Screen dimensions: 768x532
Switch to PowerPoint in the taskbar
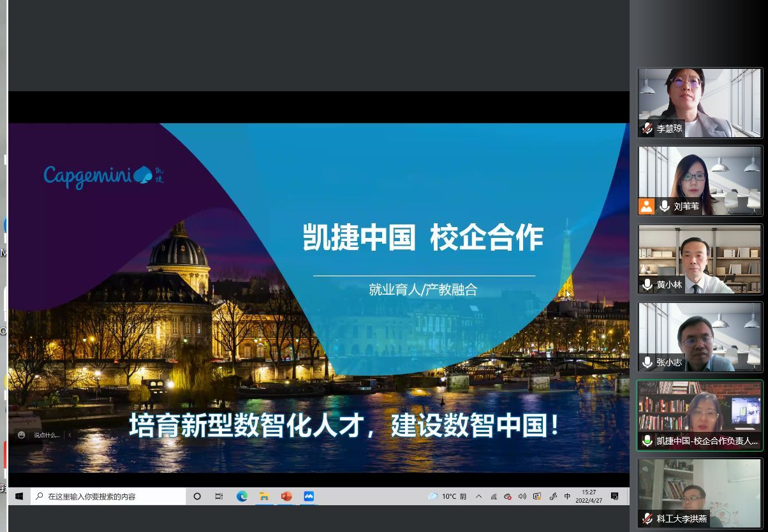pos(286,496)
